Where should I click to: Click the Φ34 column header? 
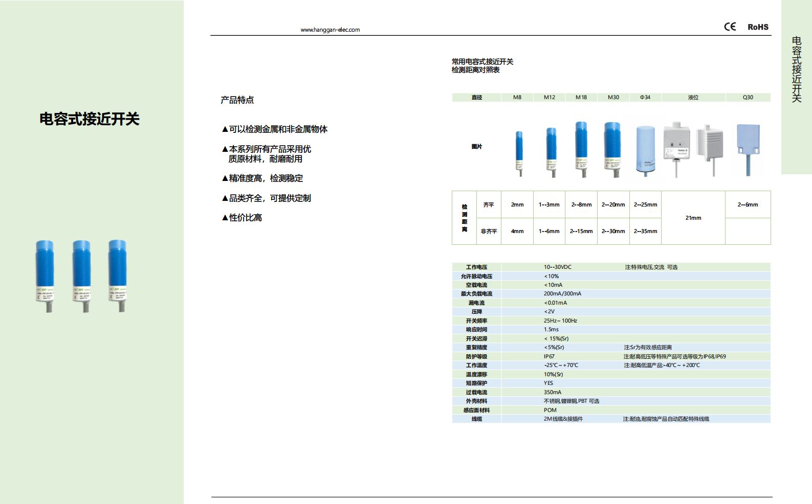pyautogui.click(x=645, y=97)
